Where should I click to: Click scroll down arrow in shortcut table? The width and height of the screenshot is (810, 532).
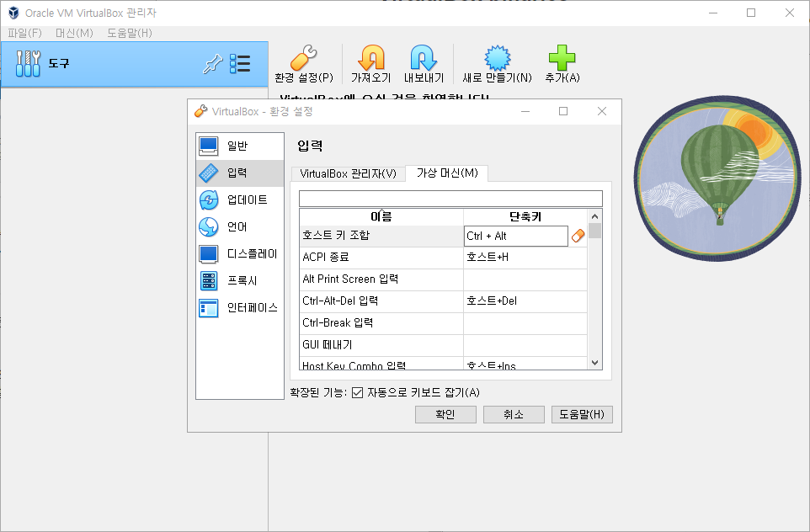[x=594, y=363]
